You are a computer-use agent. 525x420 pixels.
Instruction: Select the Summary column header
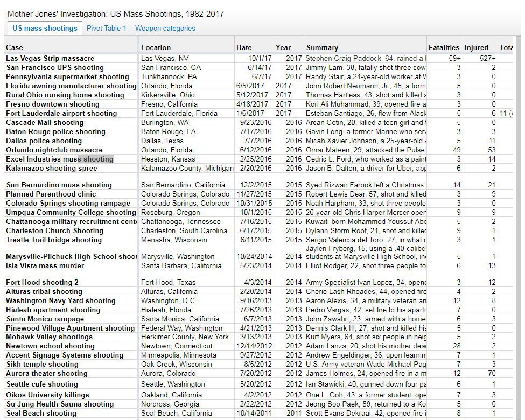pos(365,47)
